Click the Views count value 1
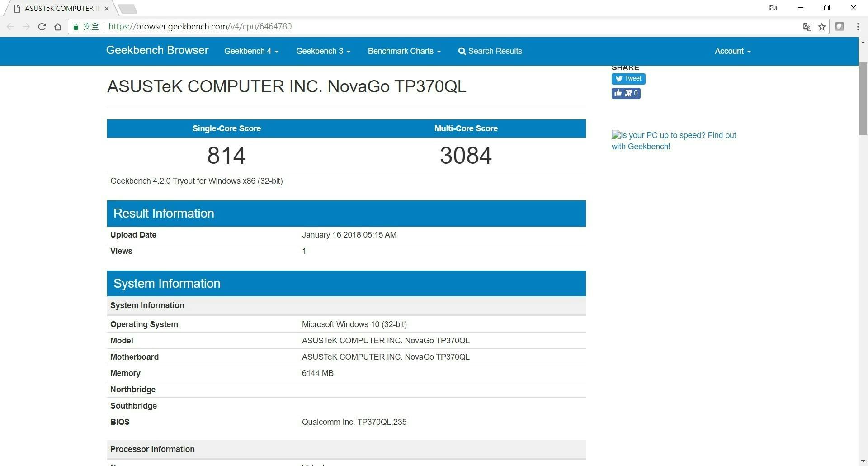868x466 pixels. click(x=304, y=251)
